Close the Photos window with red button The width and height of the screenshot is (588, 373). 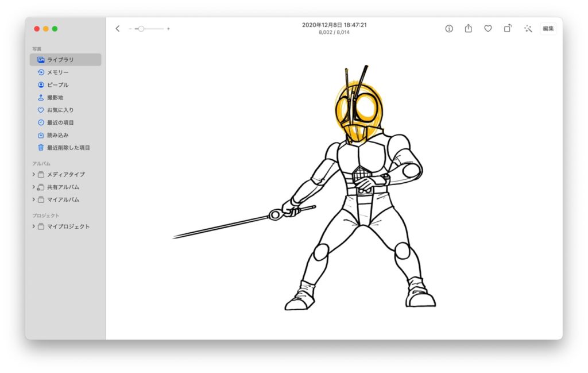(x=37, y=29)
